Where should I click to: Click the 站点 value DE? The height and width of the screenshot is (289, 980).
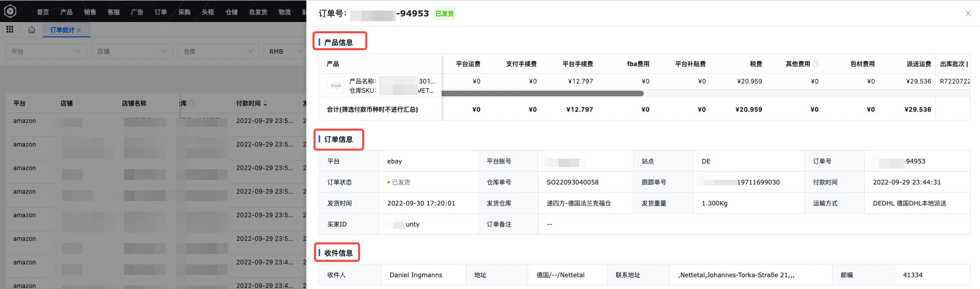click(x=706, y=161)
